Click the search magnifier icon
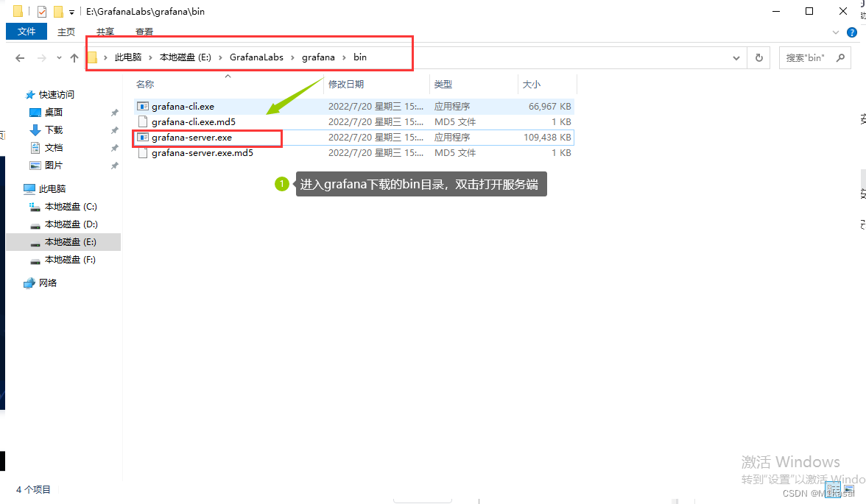The width and height of the screenshot is (866, 504). (x=841, y=57)
